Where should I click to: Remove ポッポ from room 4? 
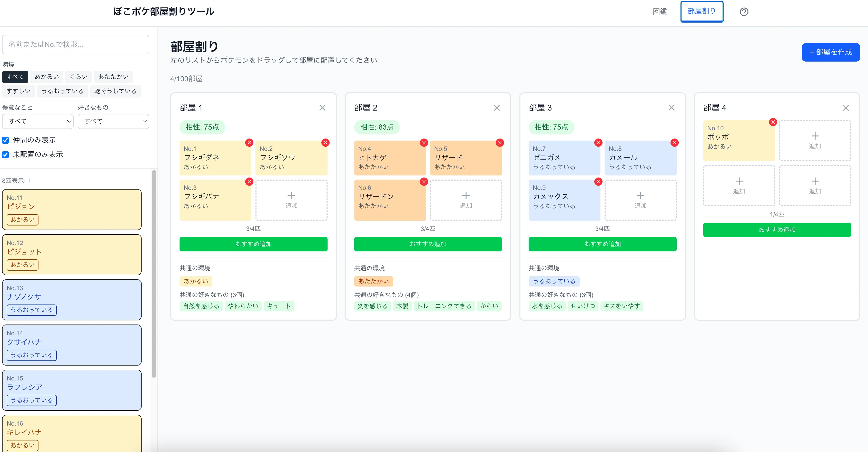click(773, 122)
